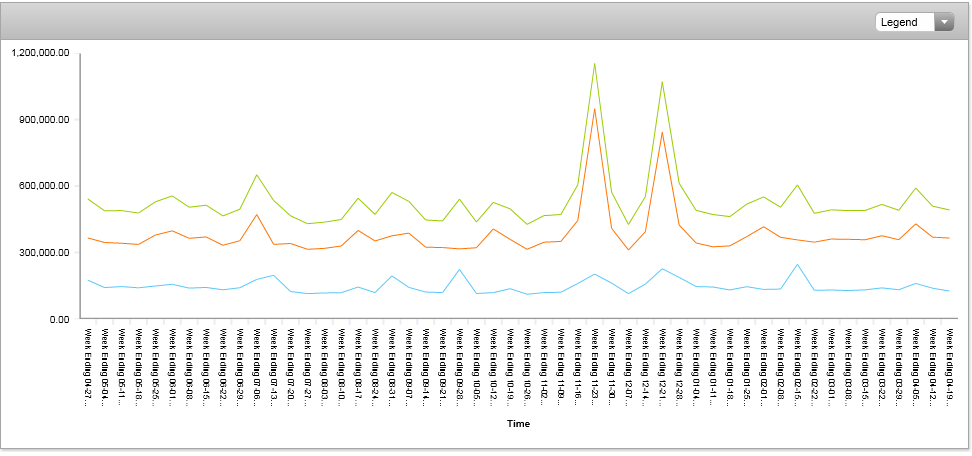The height and width of the screenshot is (456, 972).
Task: Click the orange line's highest peak
Action: point(594,109)
